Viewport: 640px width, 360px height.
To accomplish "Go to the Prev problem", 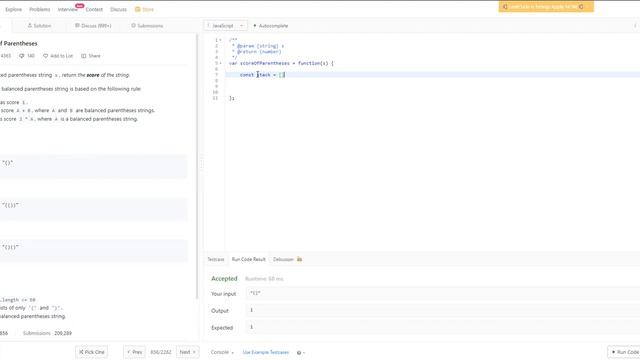I will pos(134,352).
